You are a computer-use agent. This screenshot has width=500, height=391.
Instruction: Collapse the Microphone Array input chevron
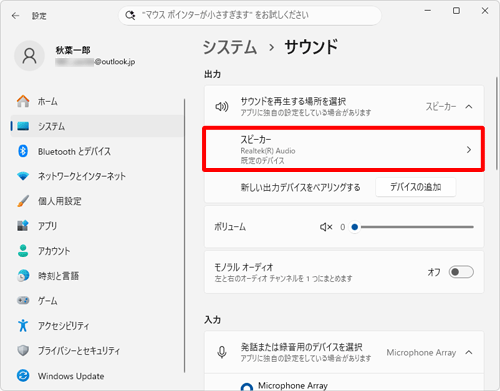469,352
